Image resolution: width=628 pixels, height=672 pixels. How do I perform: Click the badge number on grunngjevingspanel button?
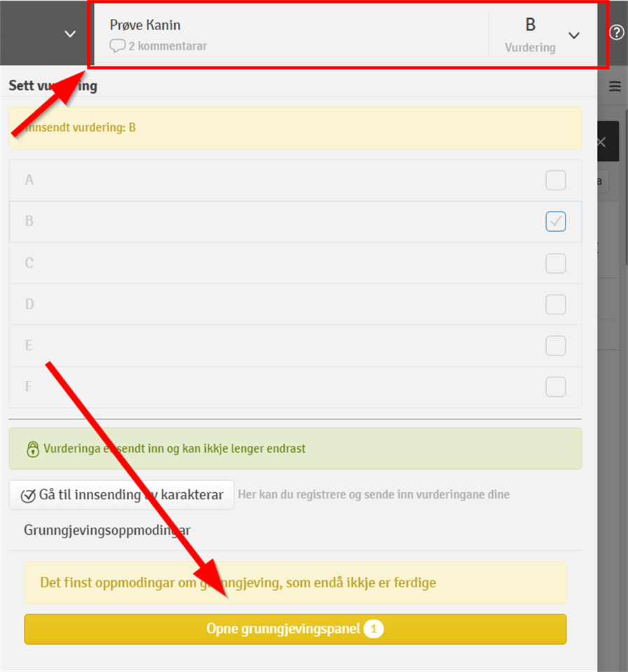pos(373,629)
